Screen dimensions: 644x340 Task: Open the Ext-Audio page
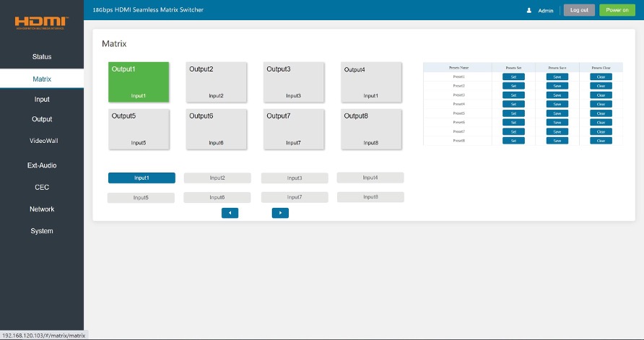42,165
